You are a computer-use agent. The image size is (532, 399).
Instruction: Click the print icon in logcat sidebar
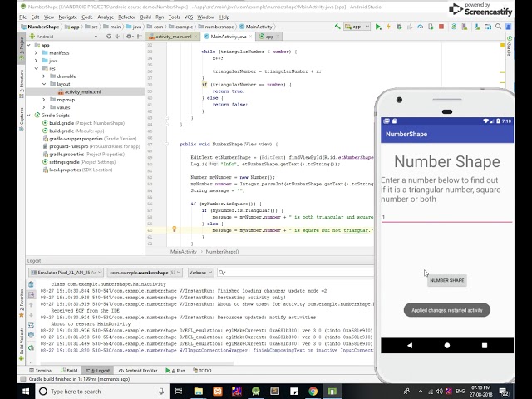(31, 335)
